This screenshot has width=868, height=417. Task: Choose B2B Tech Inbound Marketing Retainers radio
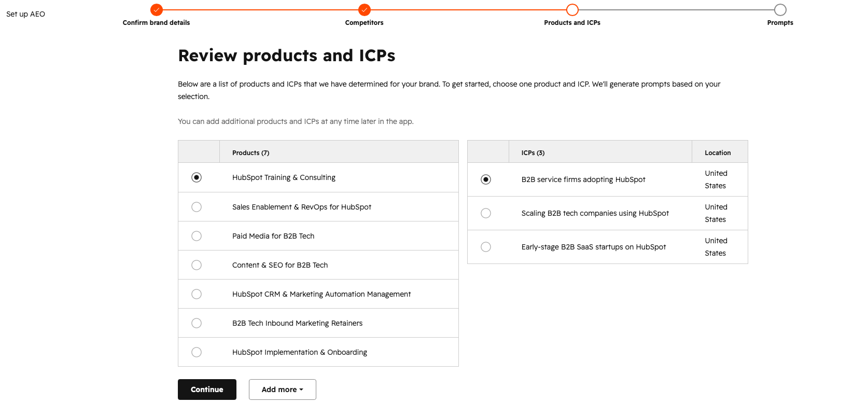point(197,323)
